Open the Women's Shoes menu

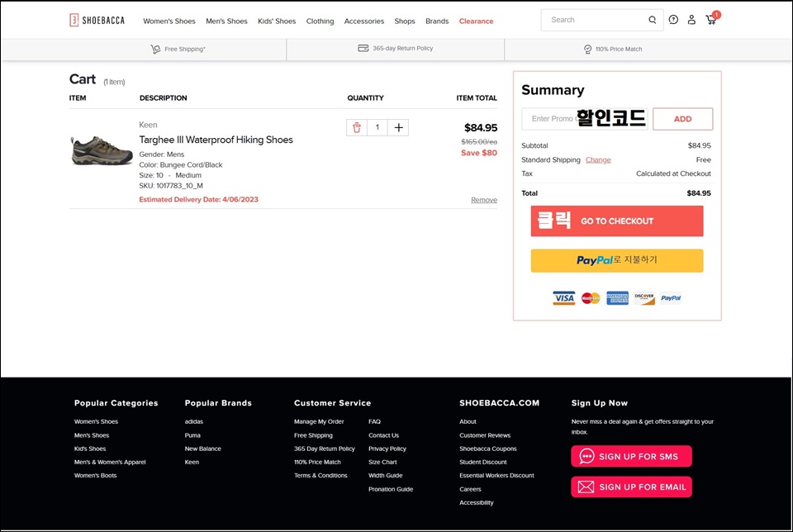tap(169, 21)
